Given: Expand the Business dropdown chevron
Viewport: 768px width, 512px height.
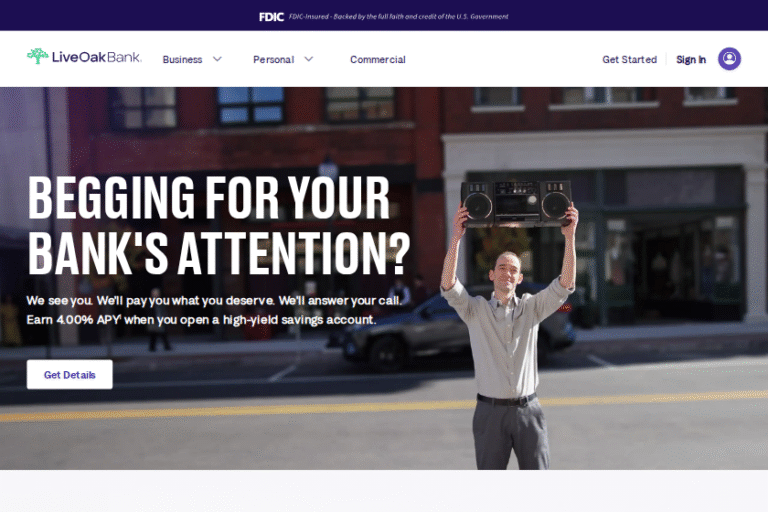Looking at the screenshot, I should click(x=217, y=59).
